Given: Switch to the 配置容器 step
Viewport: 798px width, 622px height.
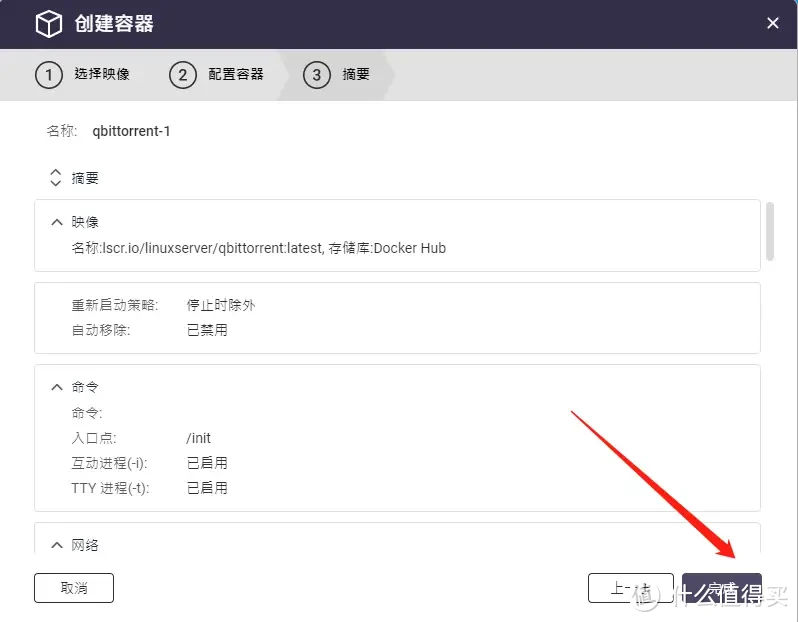Looking at the screenshot, I should (x=235, y=75).
